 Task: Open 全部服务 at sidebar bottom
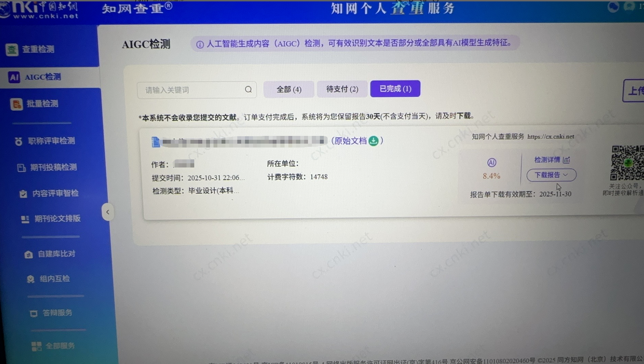60,346
